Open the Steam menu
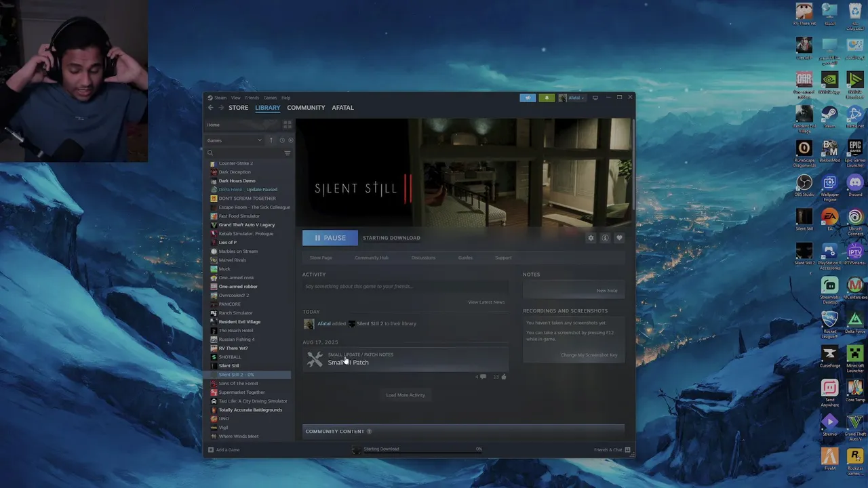Screen dimensions: 868x488 point(217,98)
